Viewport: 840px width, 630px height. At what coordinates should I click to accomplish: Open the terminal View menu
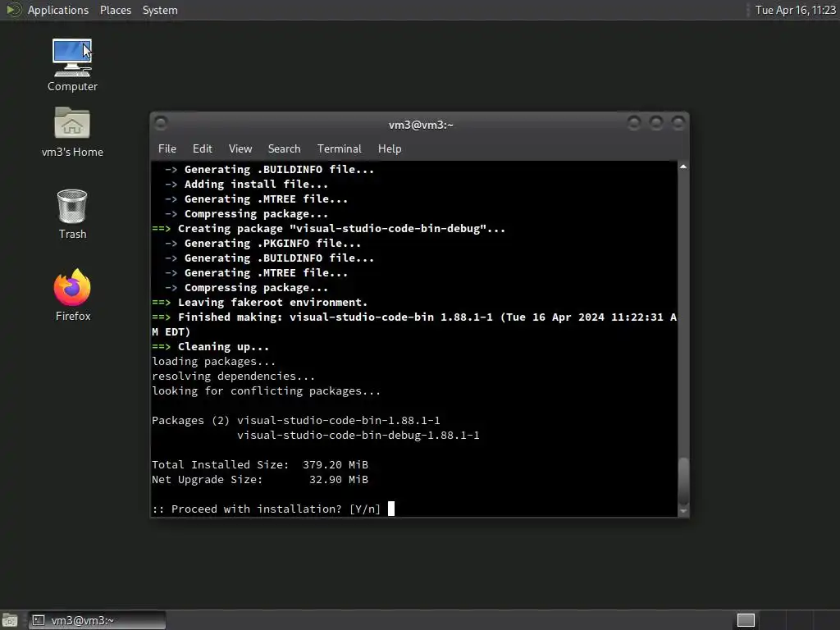pyautogui.click(x=240, y=148)
